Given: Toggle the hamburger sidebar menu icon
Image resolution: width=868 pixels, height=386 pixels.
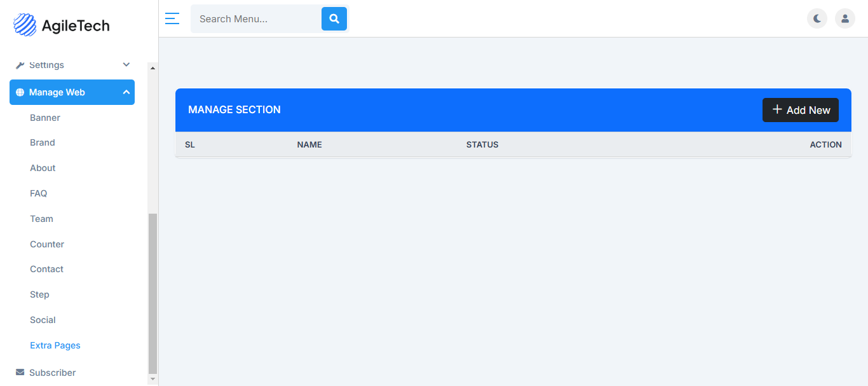Looking at the screenshot, I should coord(172,18).
